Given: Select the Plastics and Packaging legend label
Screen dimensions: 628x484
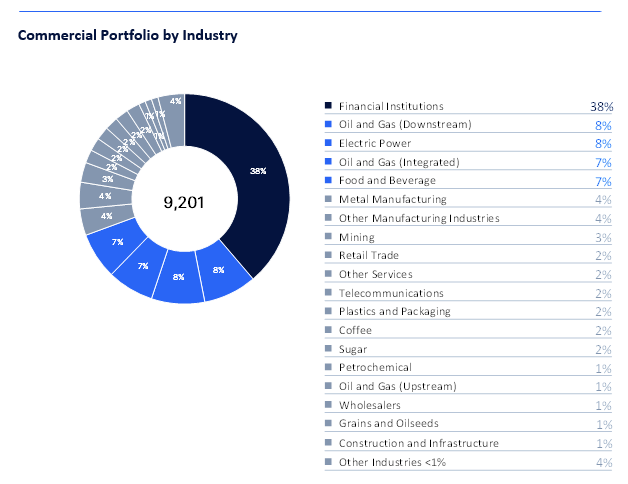Looking at the screenshot, I should [395, 312].
